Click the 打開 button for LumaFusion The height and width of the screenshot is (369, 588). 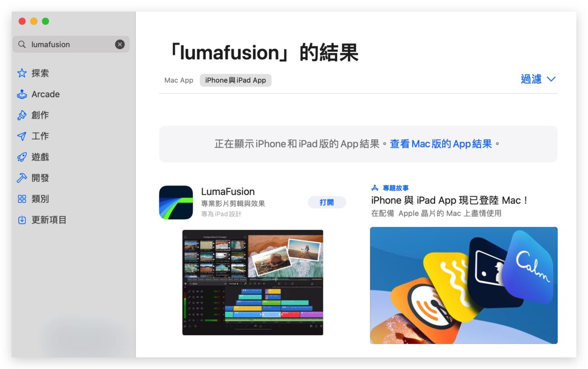tap(327, 202)
